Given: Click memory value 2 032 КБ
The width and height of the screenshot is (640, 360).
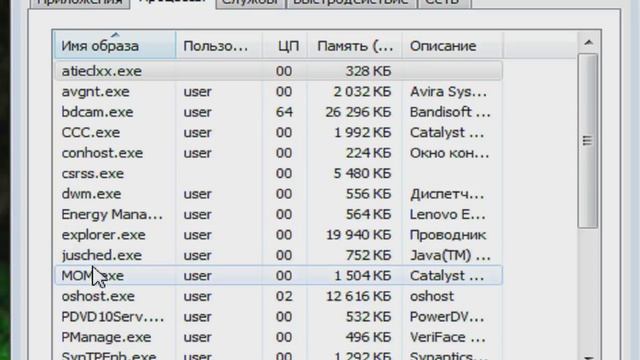Looking at the screenshot, I should (x=362, y=91).
